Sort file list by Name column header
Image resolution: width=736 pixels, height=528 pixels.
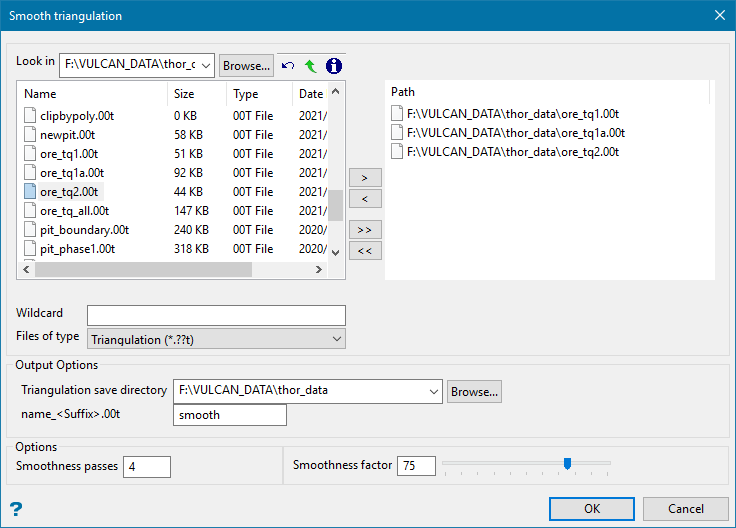click(x=90, y=93)
